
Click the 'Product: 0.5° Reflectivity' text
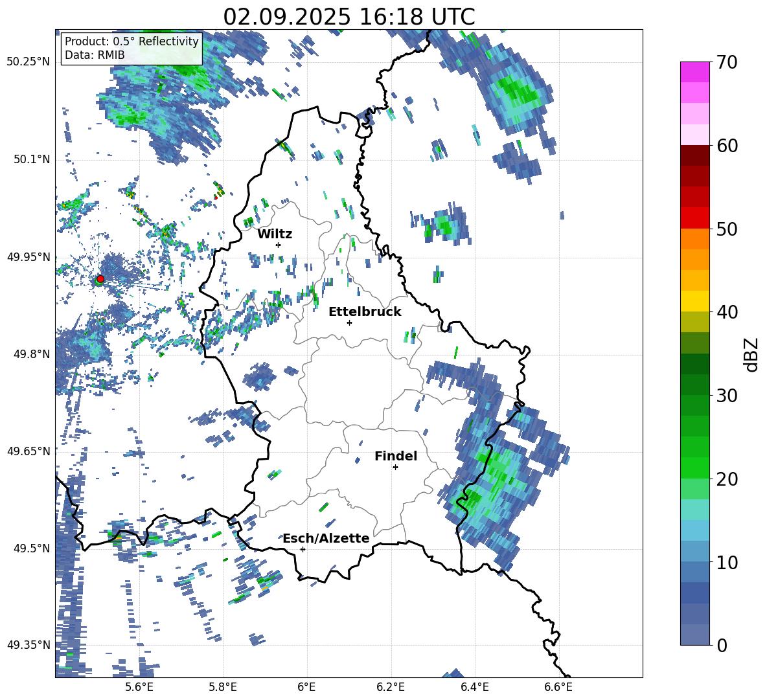[x=132, y=41]
